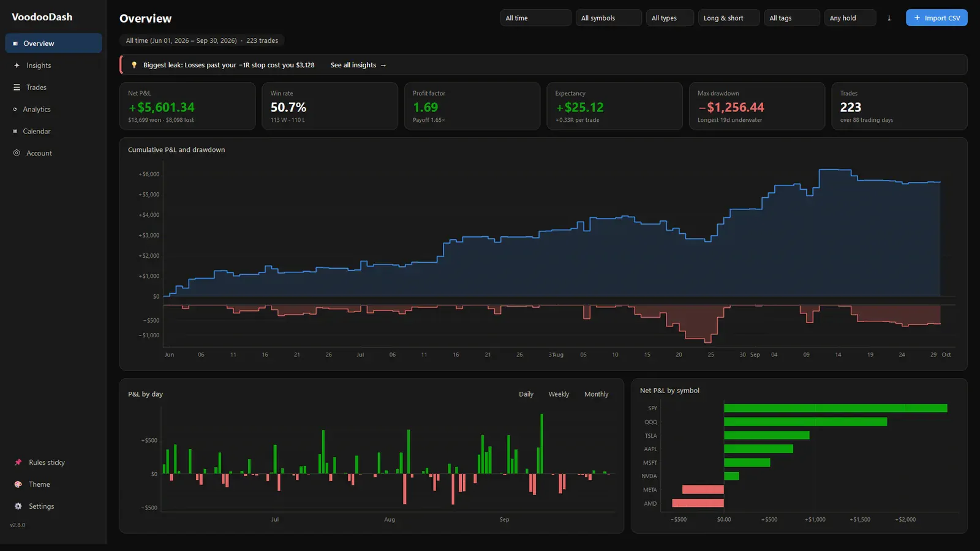
Task: Click the Settings gear icon
Action: click(18, 506)
